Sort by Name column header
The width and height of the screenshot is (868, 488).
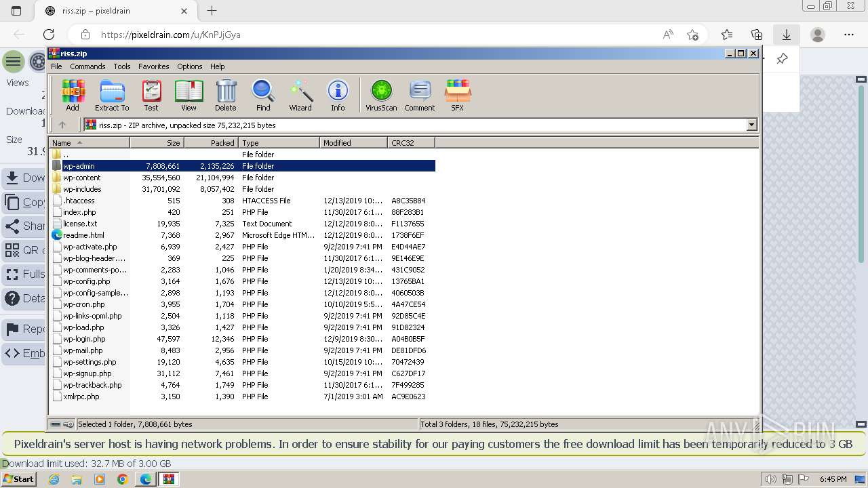tap(89, 143)
